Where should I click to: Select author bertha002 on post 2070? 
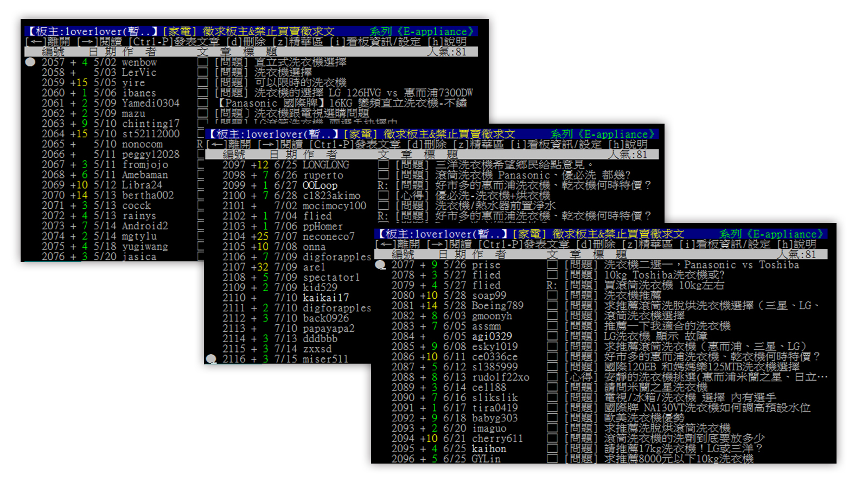(x=148, y=195)
